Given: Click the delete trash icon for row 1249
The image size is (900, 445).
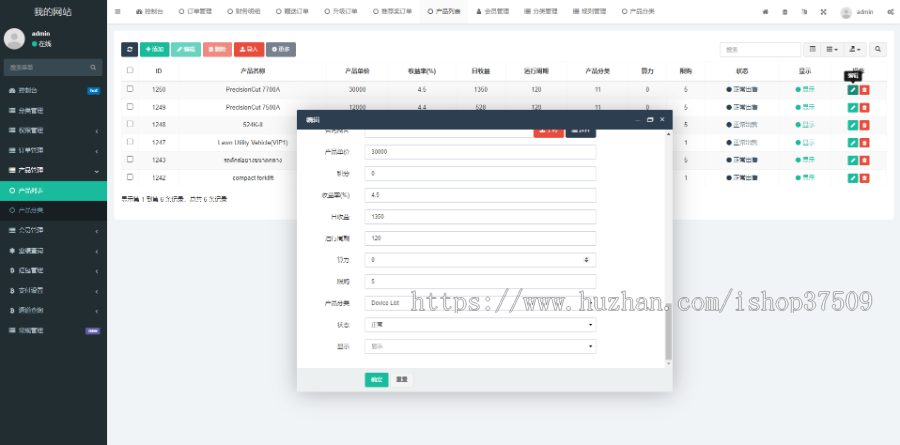Looking at the screenshot, I should click(864, 107).
